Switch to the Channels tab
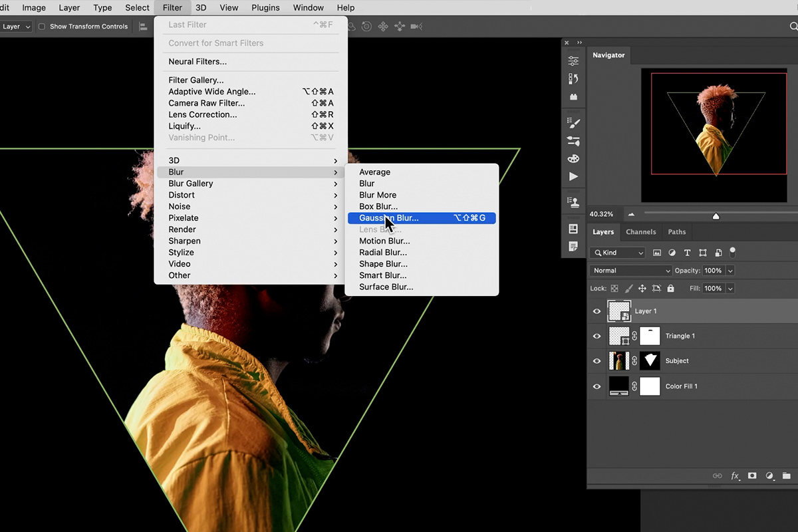The image size is (798, 532). (640, 231)
